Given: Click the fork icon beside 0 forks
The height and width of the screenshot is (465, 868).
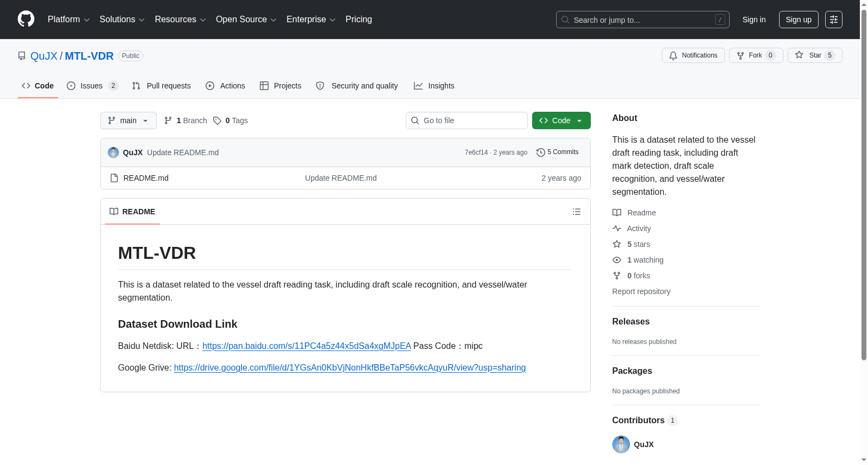Looking at the screenshot, I should pyautogui.click(x=617, y=276).
